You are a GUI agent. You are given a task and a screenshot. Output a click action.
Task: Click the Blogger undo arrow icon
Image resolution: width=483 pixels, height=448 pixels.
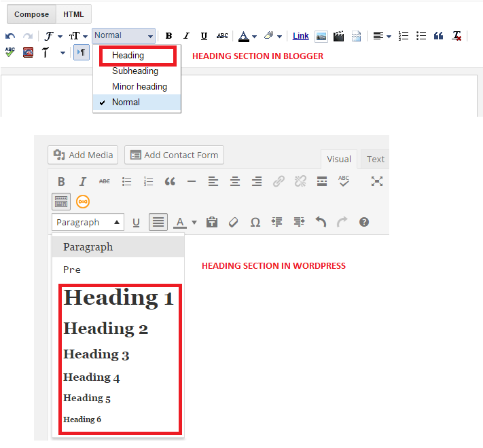point(10,36)
